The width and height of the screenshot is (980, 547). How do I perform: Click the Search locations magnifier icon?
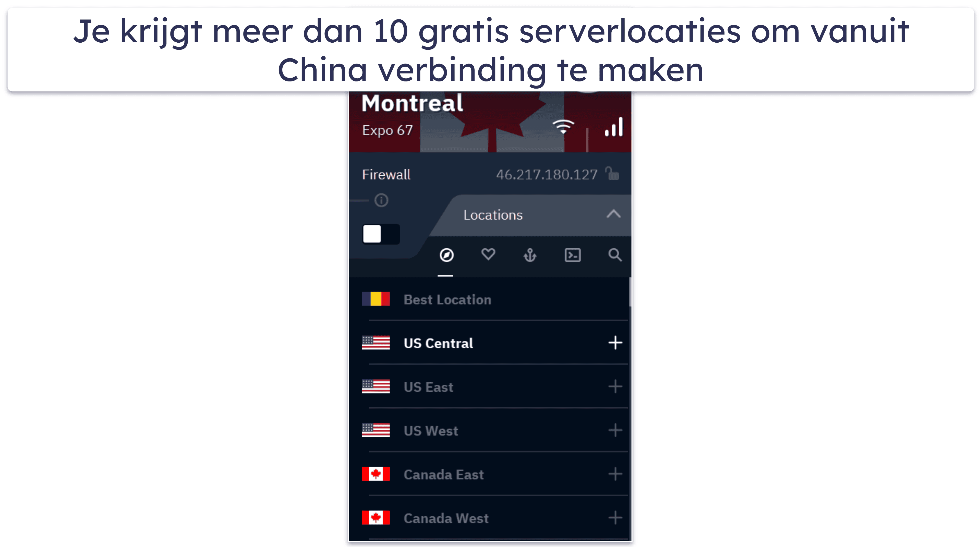(614, 255)
